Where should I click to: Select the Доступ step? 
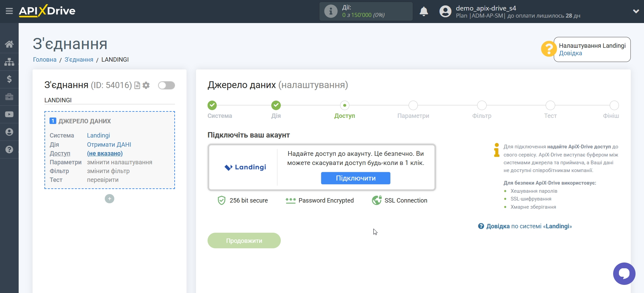(345, 106)
